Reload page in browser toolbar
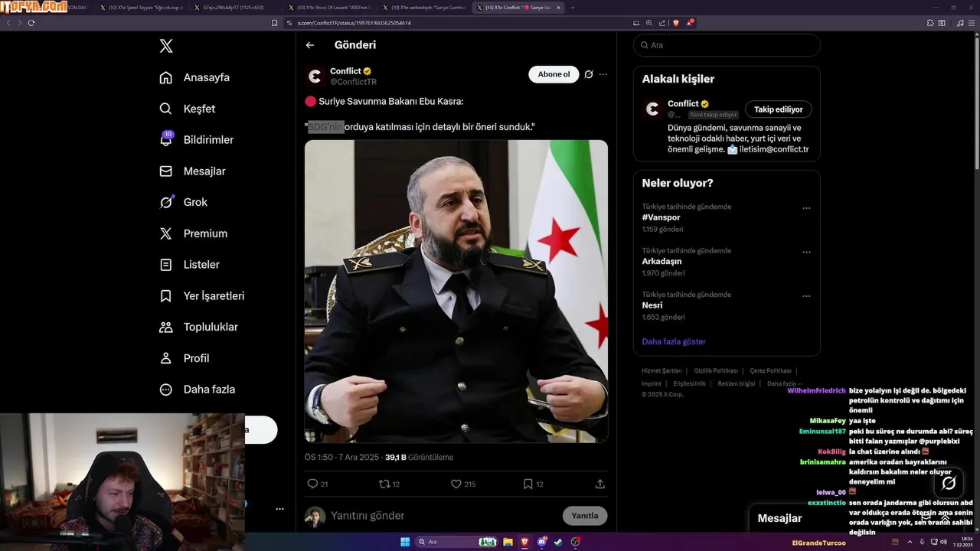 [x=31, y=23]
